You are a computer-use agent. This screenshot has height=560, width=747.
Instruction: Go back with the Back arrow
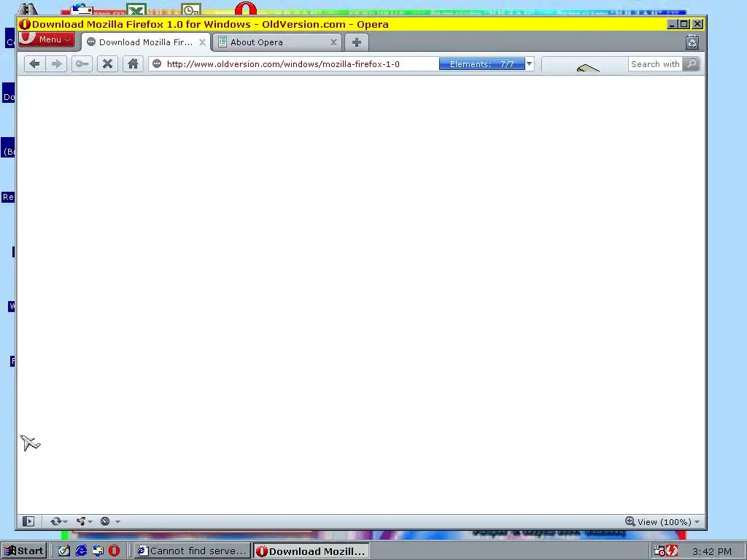34,64
